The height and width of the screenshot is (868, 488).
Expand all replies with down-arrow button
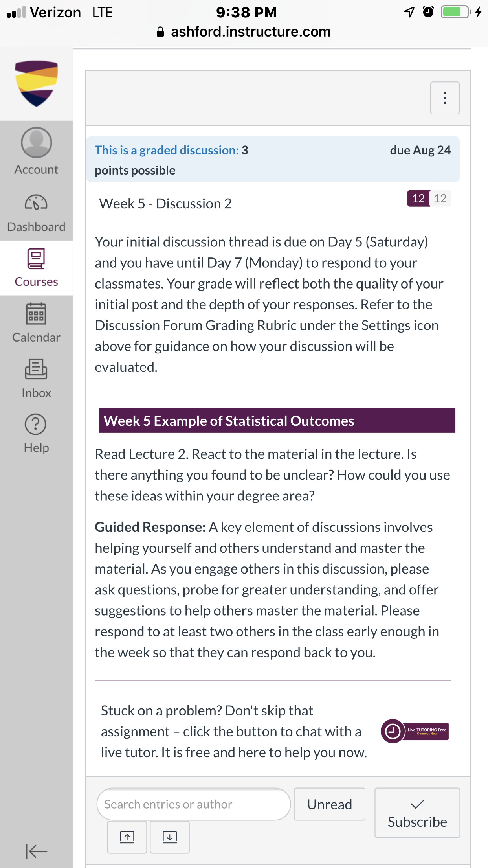pos(170,837)
